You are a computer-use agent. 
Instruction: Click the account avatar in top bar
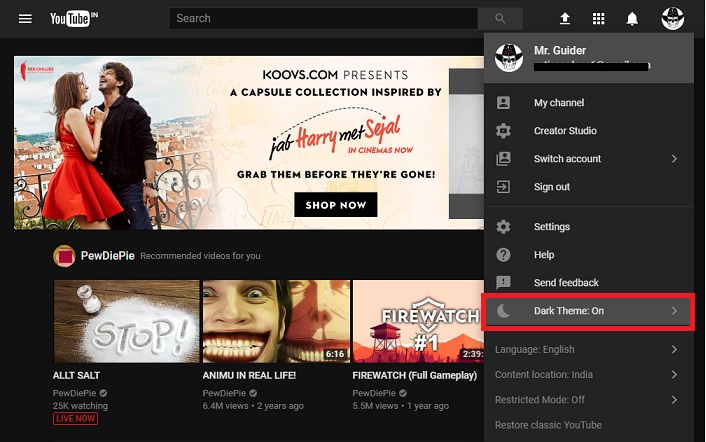[x=673, y=18]
